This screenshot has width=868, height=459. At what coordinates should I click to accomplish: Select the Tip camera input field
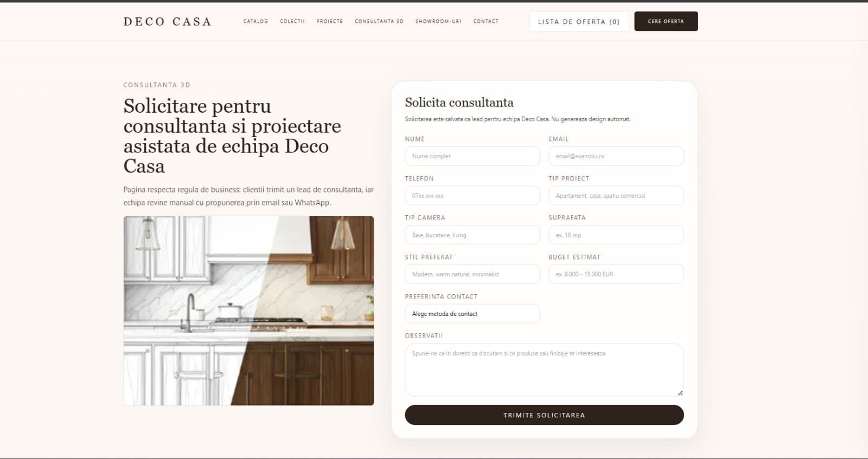point(473,235)
